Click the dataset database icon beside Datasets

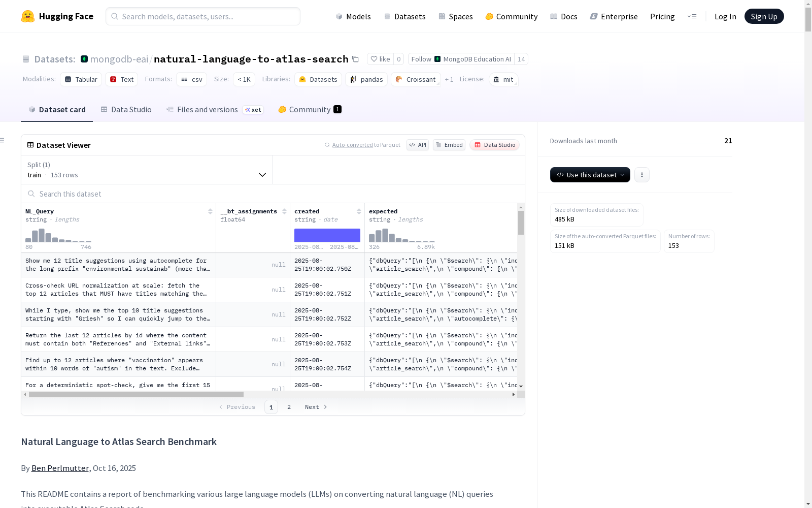(26, 59)
